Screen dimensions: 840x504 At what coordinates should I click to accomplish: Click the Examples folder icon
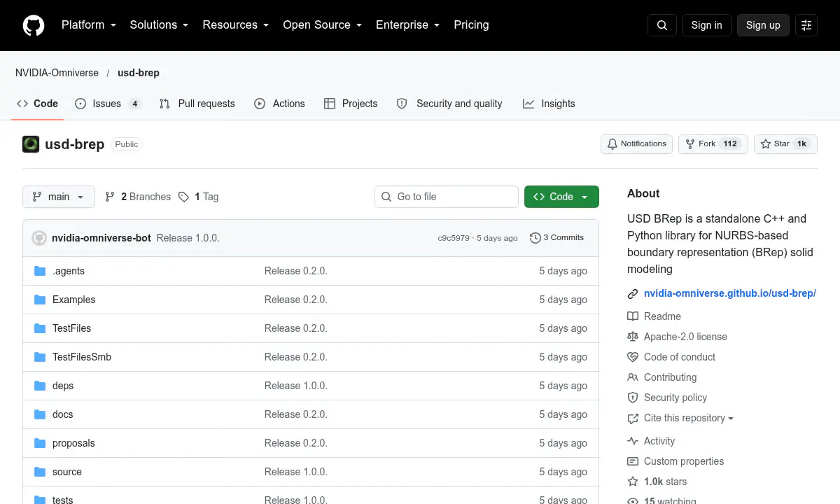pos(40,300)
